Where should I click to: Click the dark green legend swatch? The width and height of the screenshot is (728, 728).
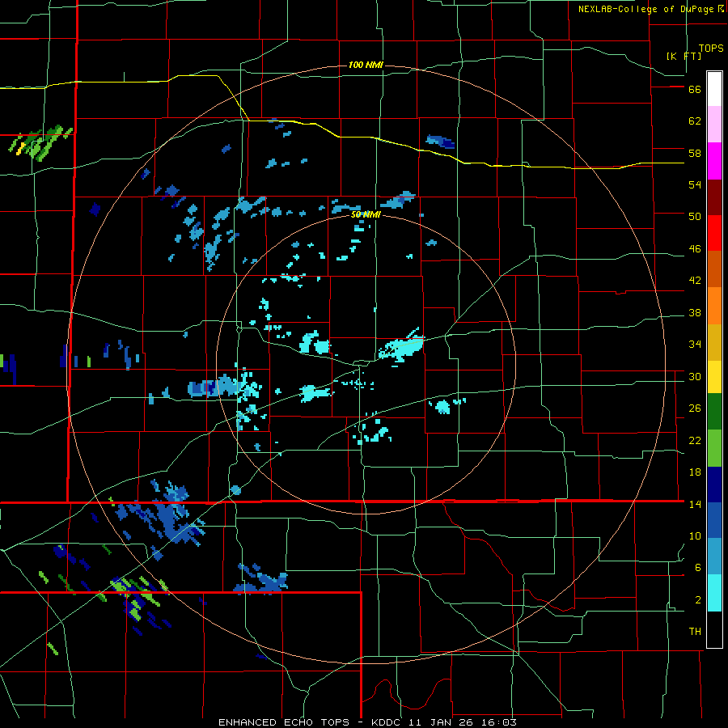pos(714,412)
